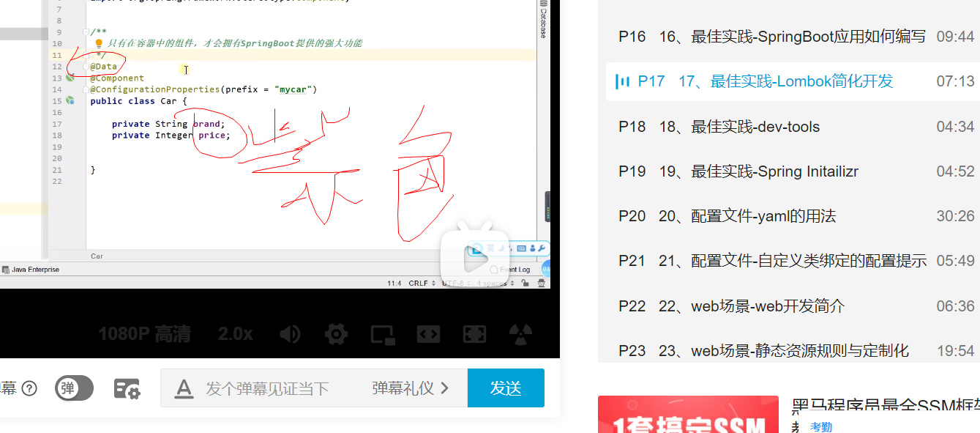Switch to wide-screen player mode
The height and width of the screenshot is (433, 980).
point(428,335)
